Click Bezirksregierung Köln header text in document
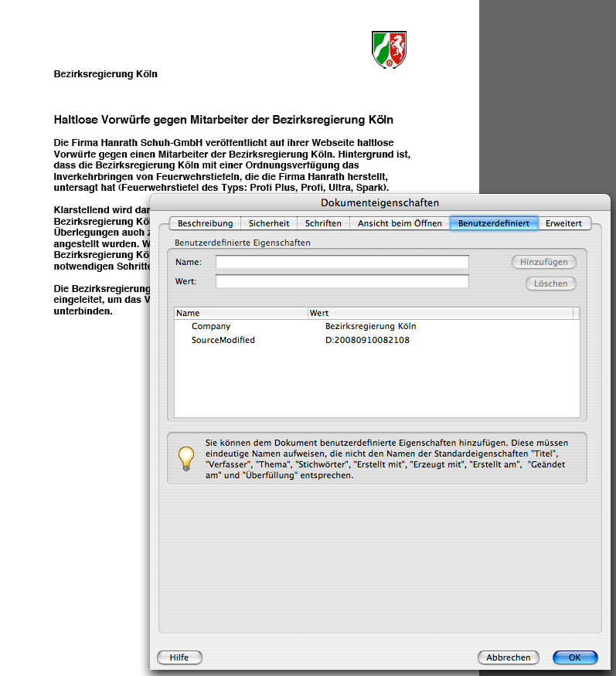This screenshot has height=676, width=616. click(105, 74)
